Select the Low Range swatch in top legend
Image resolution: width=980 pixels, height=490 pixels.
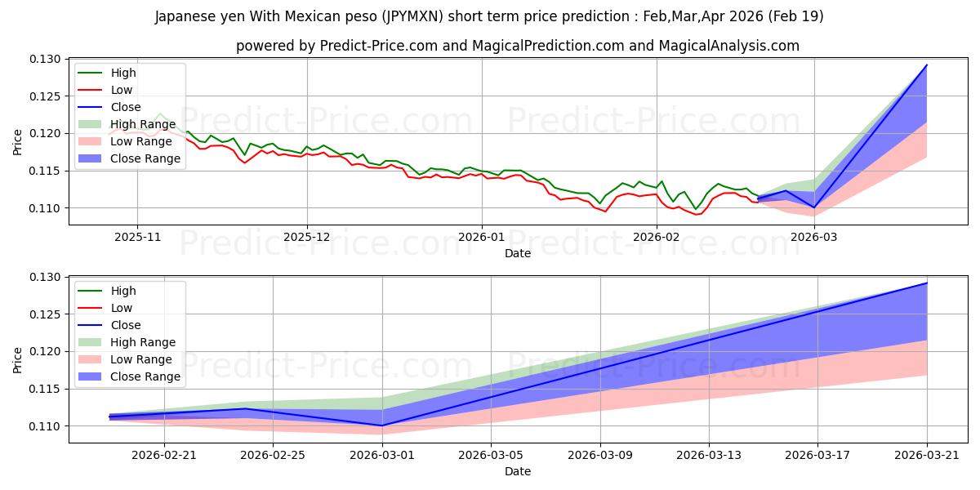(x=91, y=141)
